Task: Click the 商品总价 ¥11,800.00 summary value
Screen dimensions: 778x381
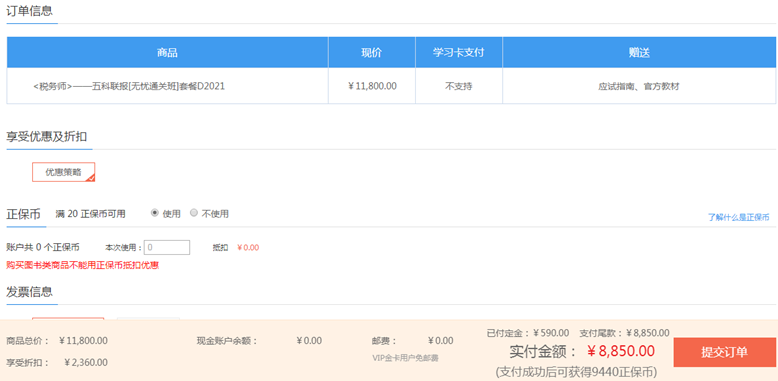Action: (x=83, y=341)
